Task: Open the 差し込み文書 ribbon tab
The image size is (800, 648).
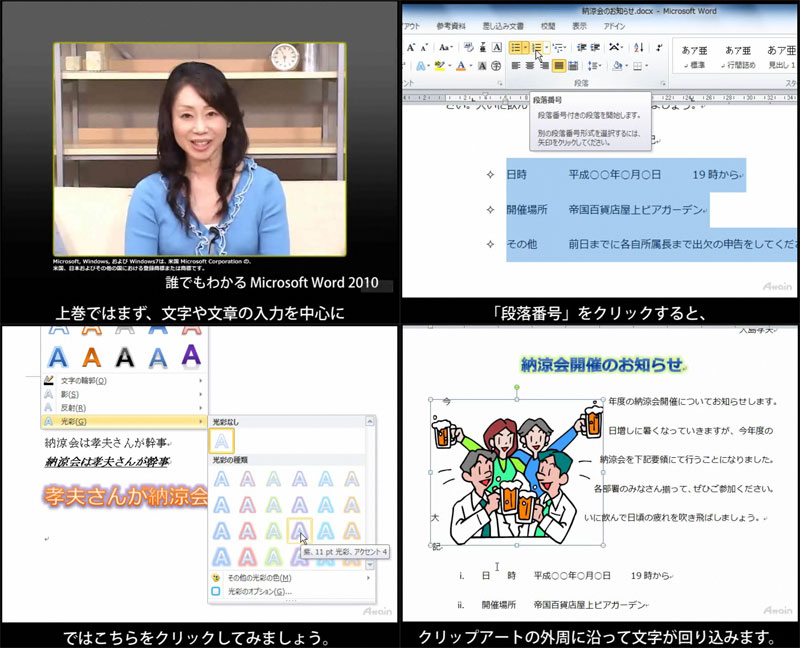Action: (503, 26)
